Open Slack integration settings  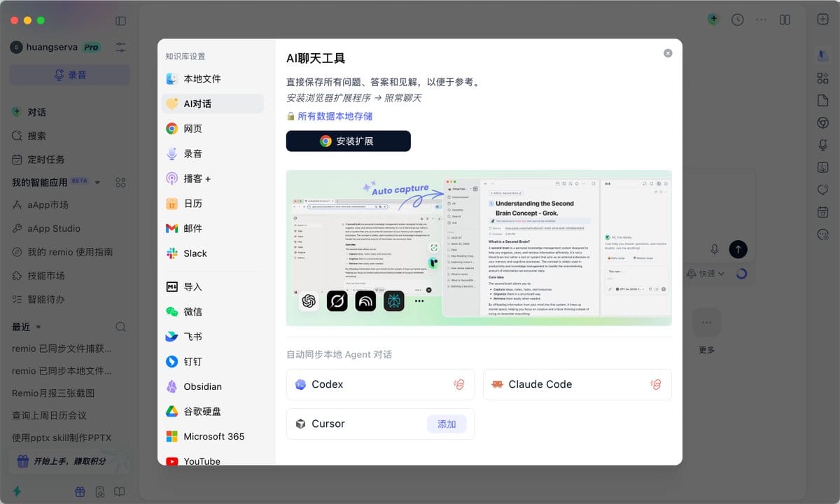point(213,253)
